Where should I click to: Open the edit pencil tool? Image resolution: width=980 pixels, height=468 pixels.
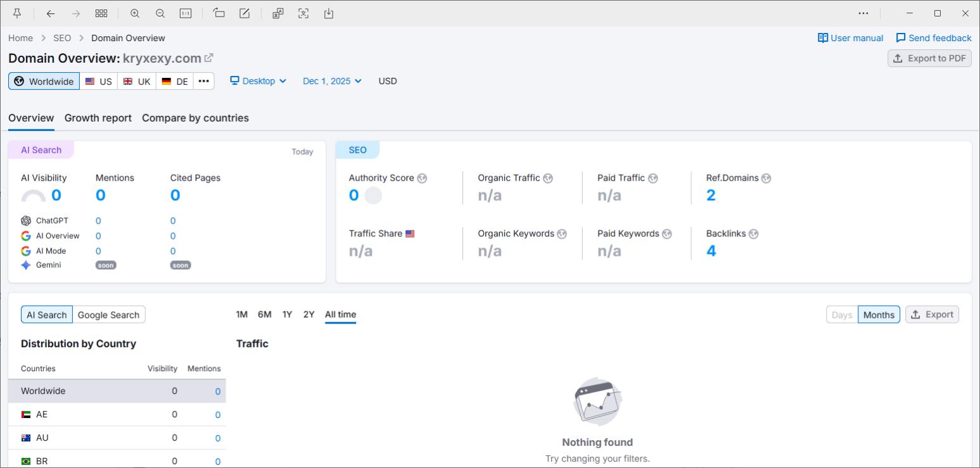pyautogui.click(x=245, y=13)
